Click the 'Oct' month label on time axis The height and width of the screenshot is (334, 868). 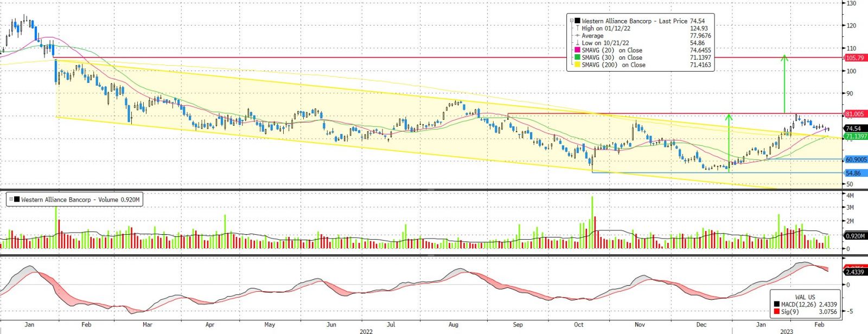pos(579,325)
